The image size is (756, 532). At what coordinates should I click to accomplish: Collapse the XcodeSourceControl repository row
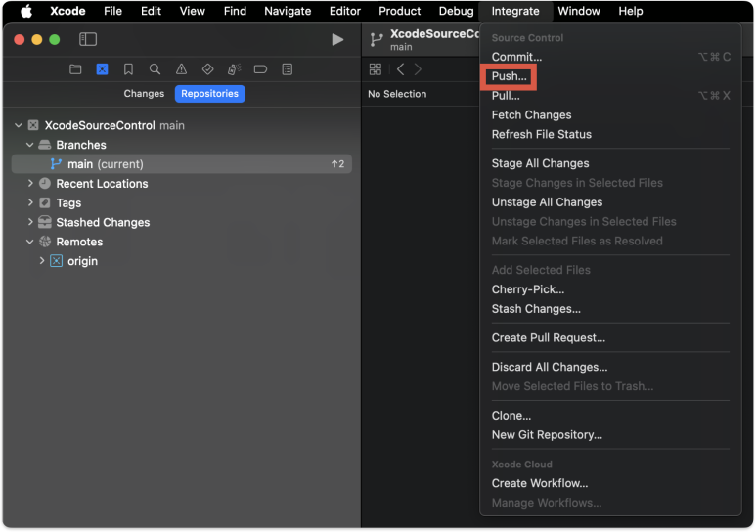click(19, 125)
